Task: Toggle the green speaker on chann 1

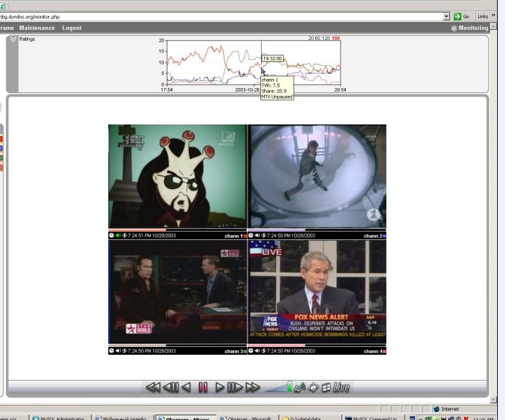Action: click(x=118, y=235)
